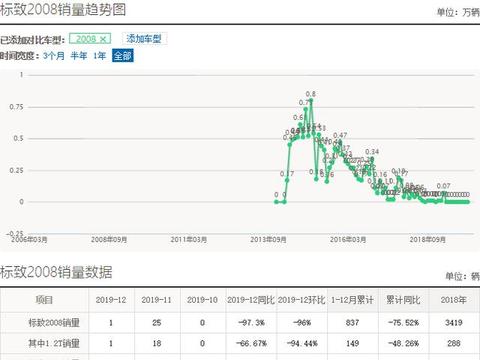Click the 3419 cell under 2018年

[454, 323]
